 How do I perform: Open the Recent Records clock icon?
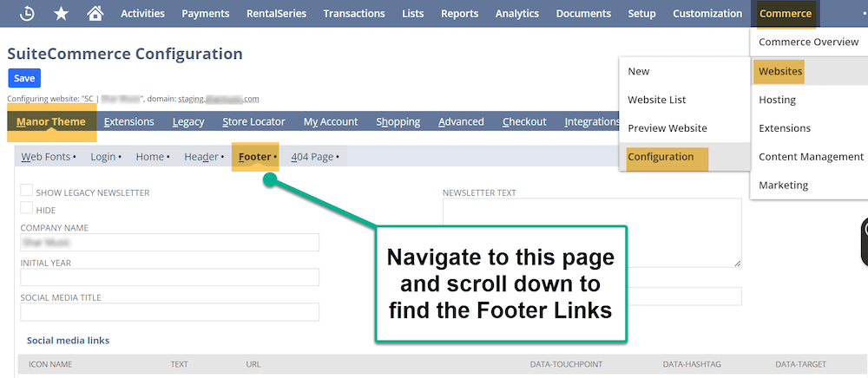coord(27,14)
